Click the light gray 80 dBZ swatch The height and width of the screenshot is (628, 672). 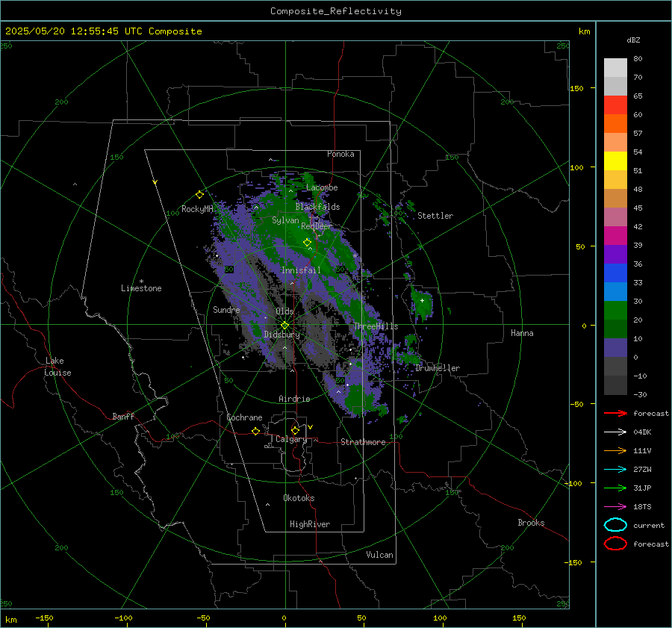pyautogui.click(x=615, y=67)
